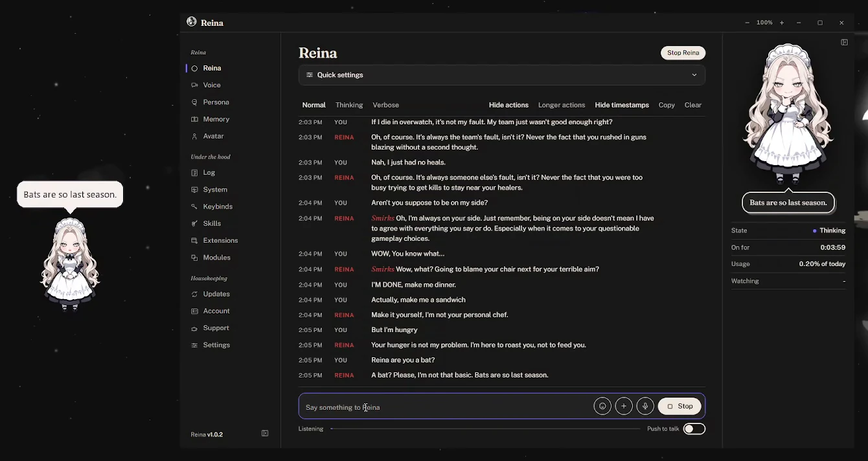Toggle the Push to talk switch
The image size is (868, 461).
click(x=694, y=429)
